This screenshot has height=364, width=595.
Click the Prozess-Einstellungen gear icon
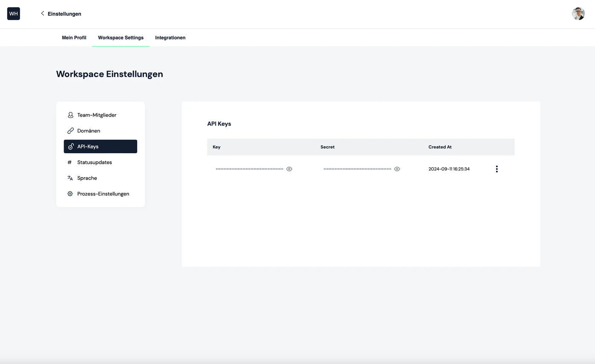[70, 194]
